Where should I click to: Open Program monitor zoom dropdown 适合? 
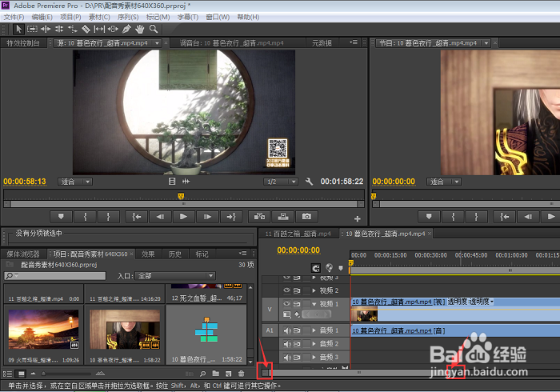tap(444, 182)
